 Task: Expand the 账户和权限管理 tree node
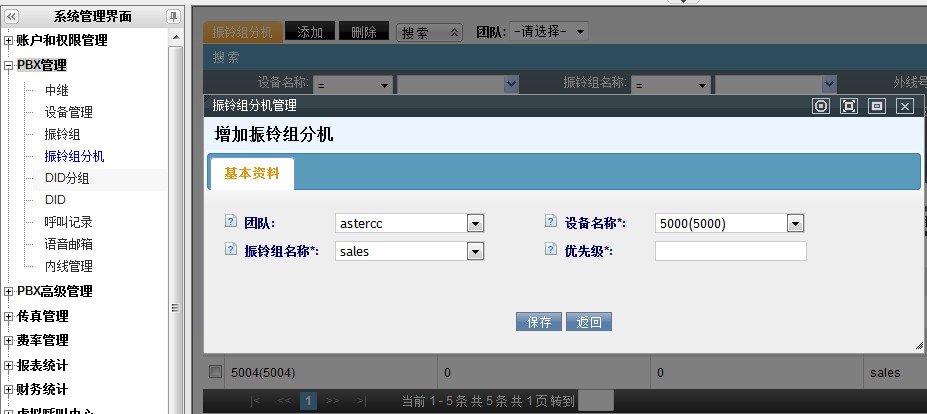tap(9, 41)
